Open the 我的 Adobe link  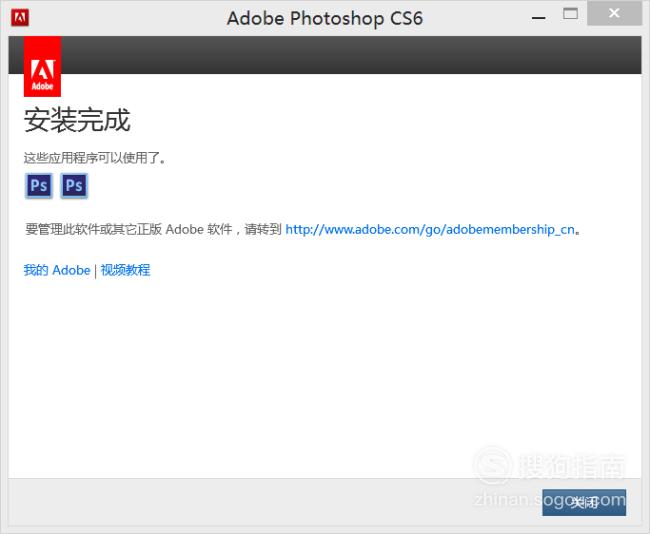[57, 270]
